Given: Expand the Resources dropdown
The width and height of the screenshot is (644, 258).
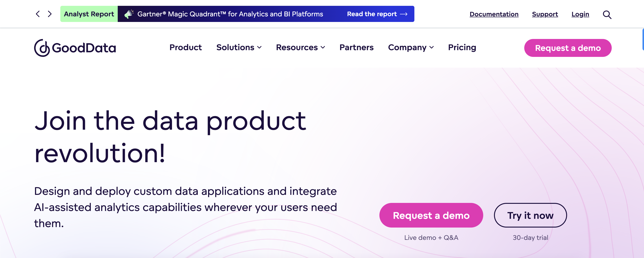Looking at the screenshot, I should [301, 47].
